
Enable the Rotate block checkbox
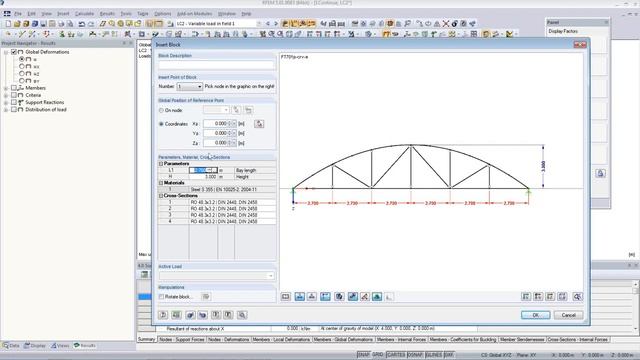point(161,297)
